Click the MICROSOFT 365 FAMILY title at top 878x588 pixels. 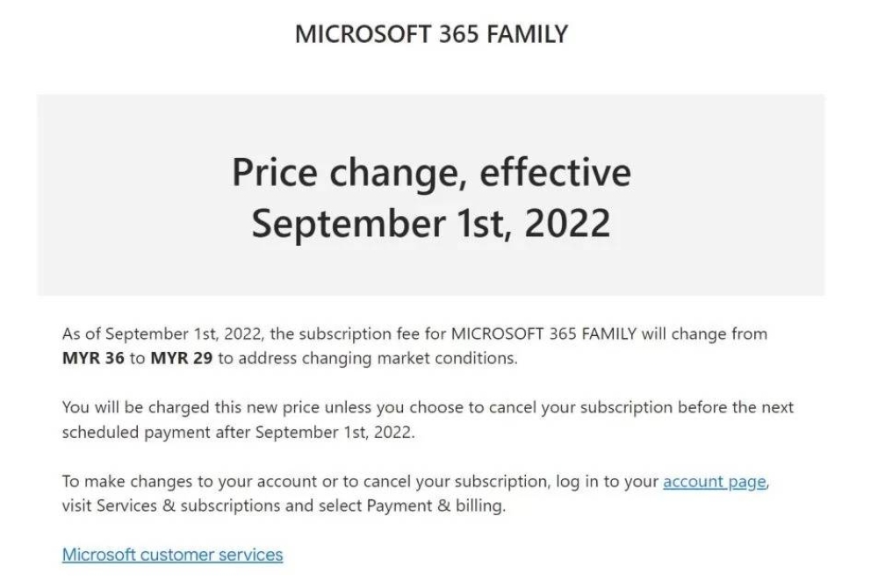coord(431,34)
